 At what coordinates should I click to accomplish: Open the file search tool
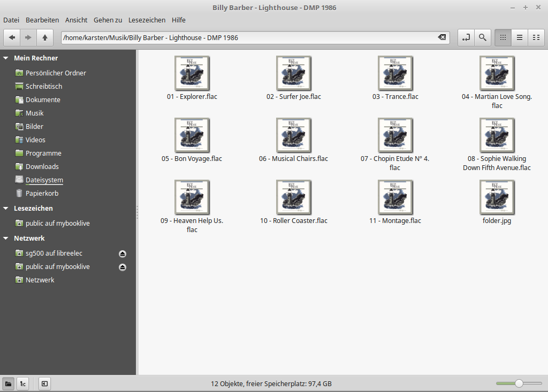483,37
